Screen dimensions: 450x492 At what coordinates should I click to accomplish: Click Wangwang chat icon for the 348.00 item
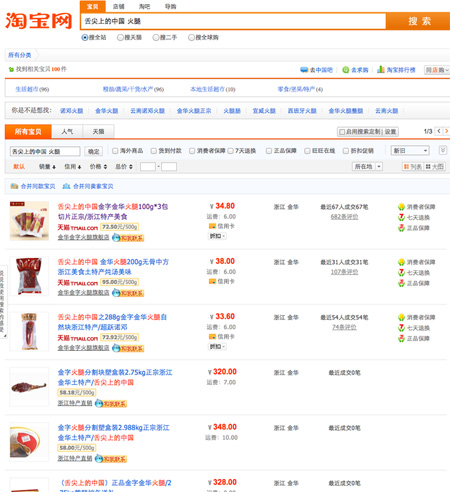pos(111,459)
